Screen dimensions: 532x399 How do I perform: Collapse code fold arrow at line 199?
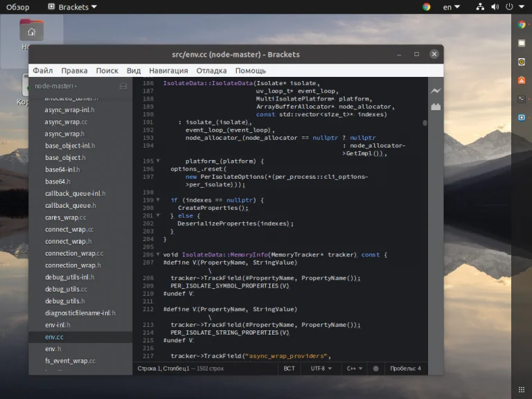pyautogui.click(x=159, y=200)
